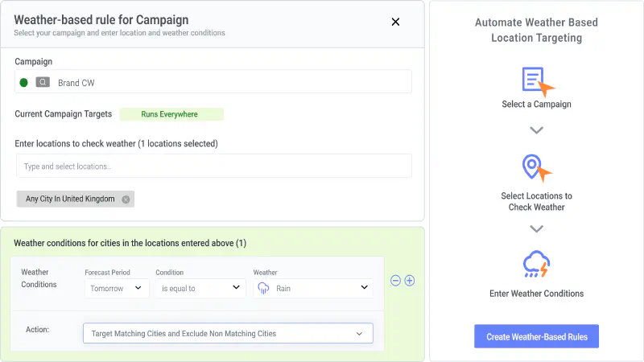Click the rain cloud icon in Weather field
Screen dimensions: 644x362
click(x=263, y=288)
